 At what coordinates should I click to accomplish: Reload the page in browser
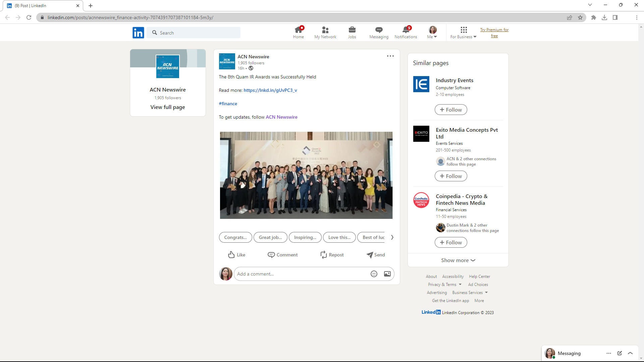[29, 17]
